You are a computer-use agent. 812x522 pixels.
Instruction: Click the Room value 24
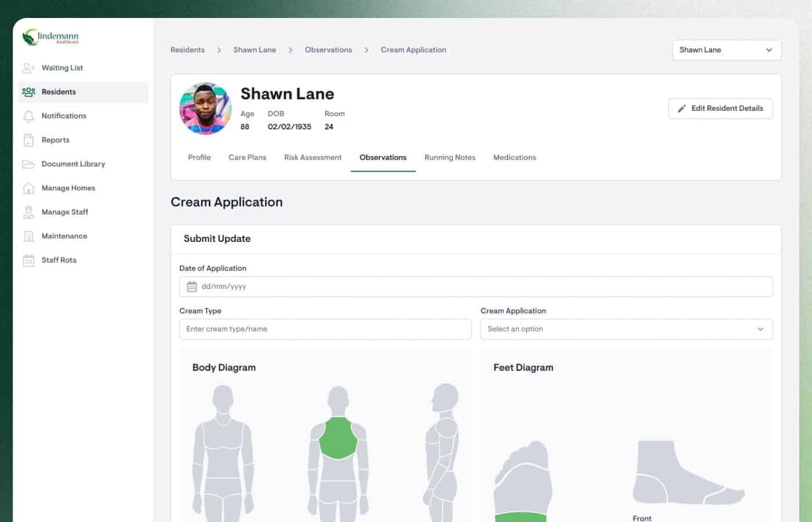click(x=329, y=126)
